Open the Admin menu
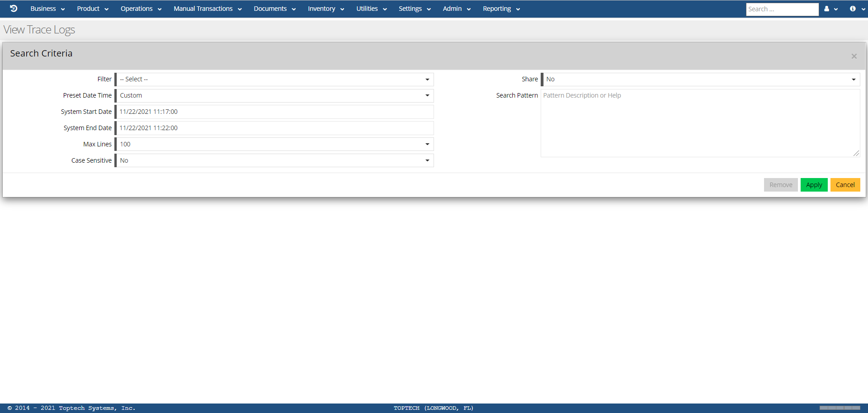The image size is (868, 413). pyautogui.click(x=457, y=9)
